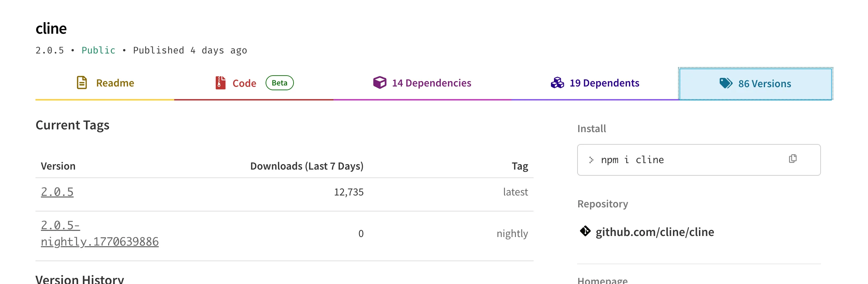Open the Code Beta tab
868x284 pixels.
tap(244, 83)
